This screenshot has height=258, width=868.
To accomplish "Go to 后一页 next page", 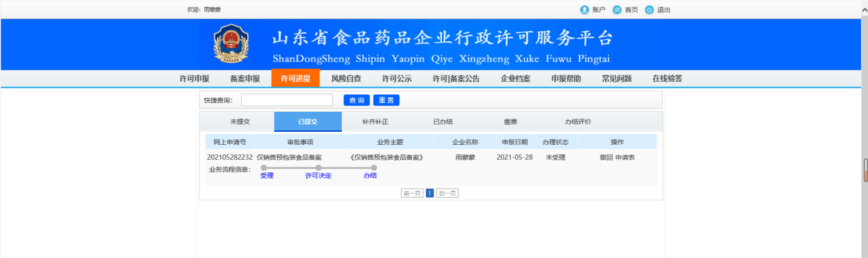I will (x=447, y=193).
